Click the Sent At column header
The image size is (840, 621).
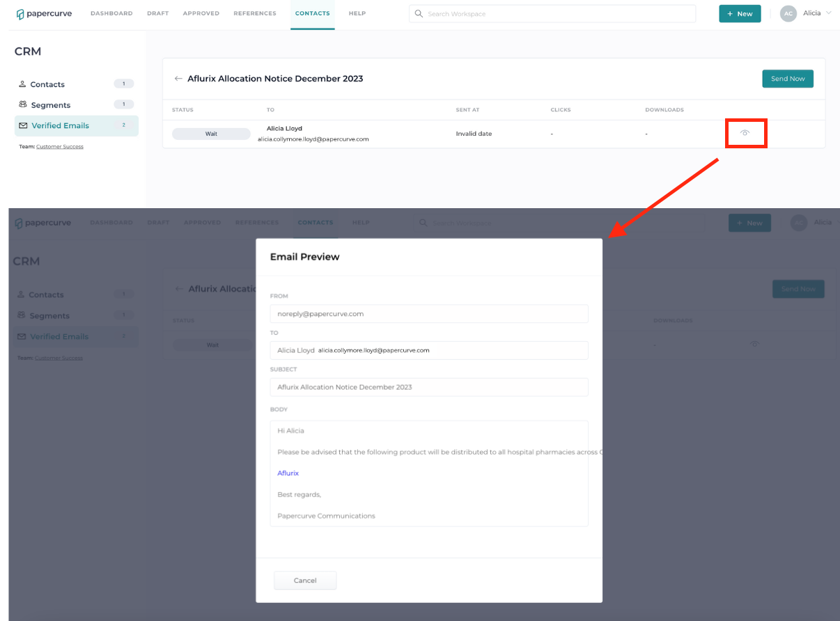[467, 110]
